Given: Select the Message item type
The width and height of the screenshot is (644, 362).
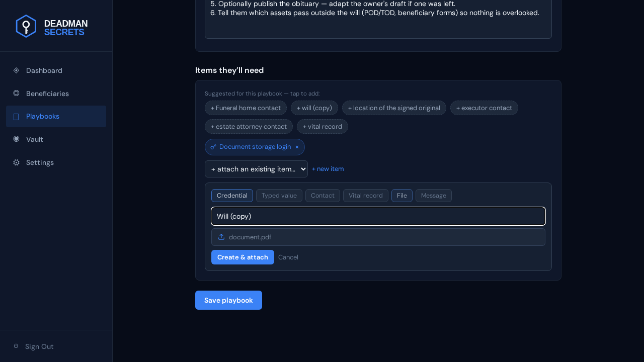Looking at the screenshot, I should tap(434, 196).
